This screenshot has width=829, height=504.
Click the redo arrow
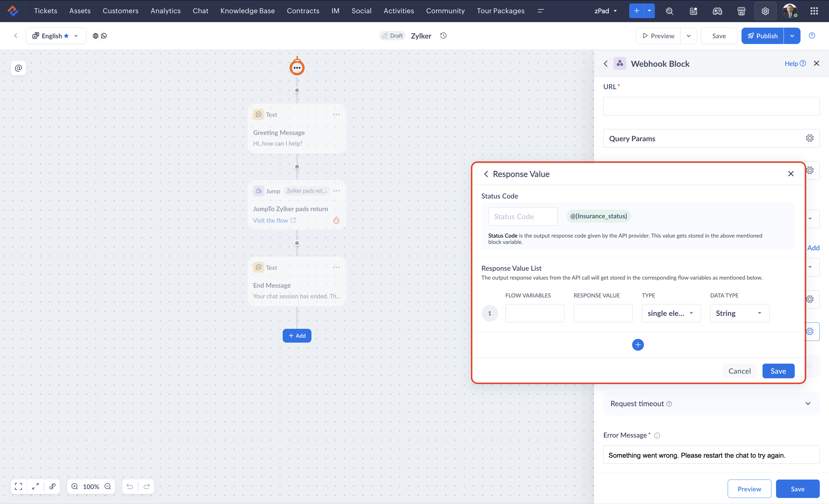147,486
